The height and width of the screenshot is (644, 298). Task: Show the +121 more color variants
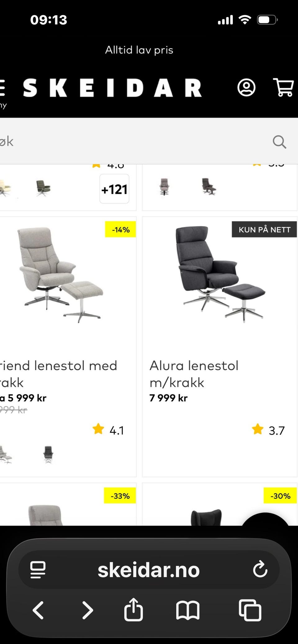tap(114, 189)
